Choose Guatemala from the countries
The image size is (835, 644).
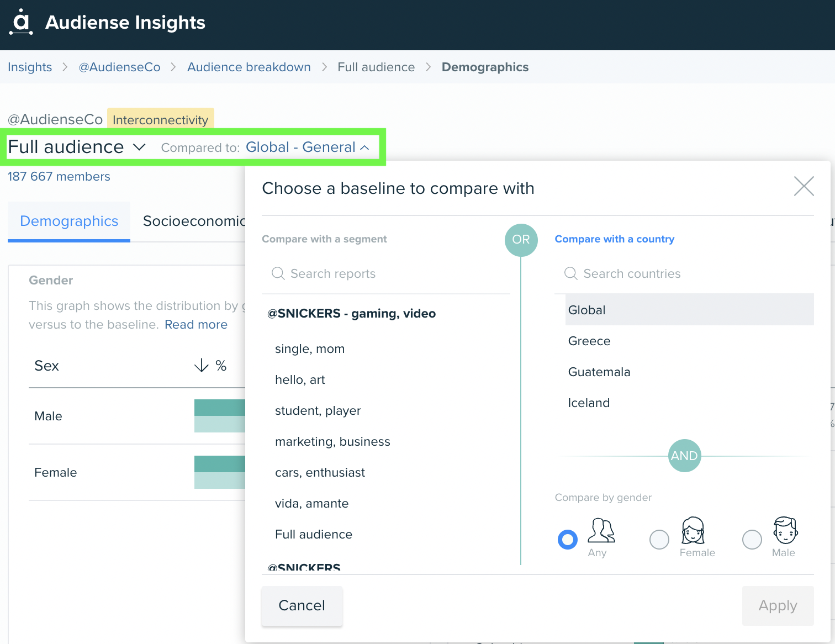pyautogui.click(x=690, y=372)
